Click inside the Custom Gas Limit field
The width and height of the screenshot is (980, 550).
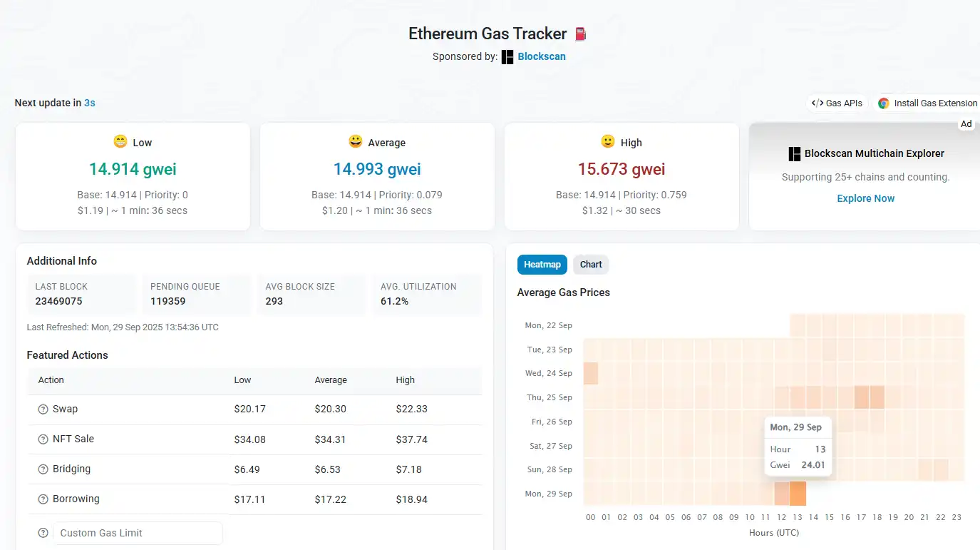138,533
